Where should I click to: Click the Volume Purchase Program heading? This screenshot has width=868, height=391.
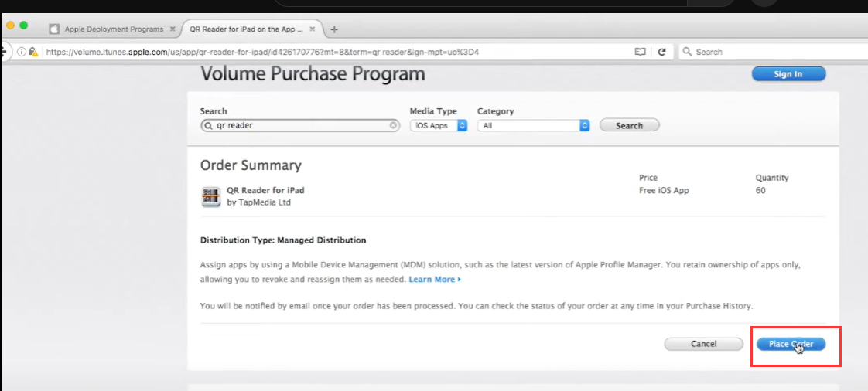(313, 73)
